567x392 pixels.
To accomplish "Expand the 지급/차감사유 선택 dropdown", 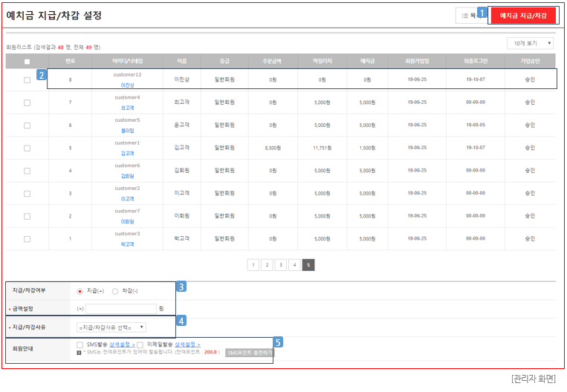I will [111, 327].
